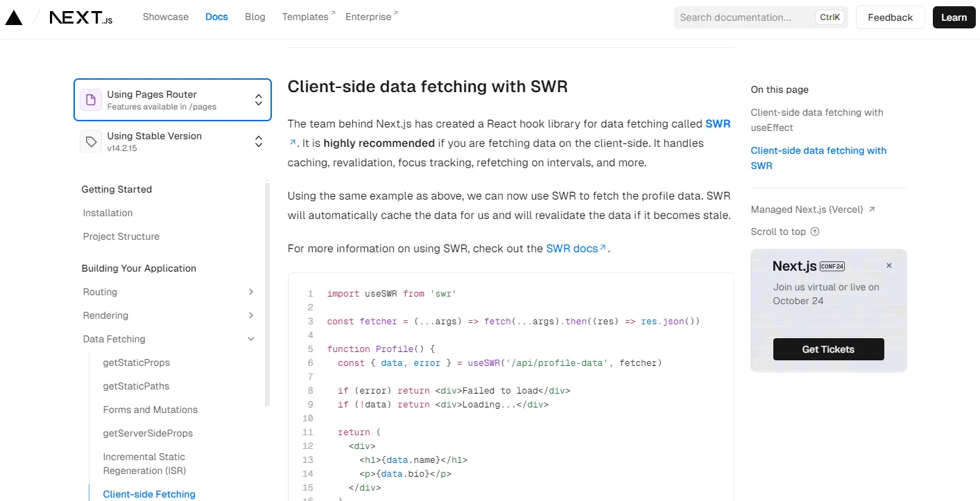Screen dimensions: 980x501
Task: Click up-down arrows on Pages Router selector
Action: pos(259,100)
